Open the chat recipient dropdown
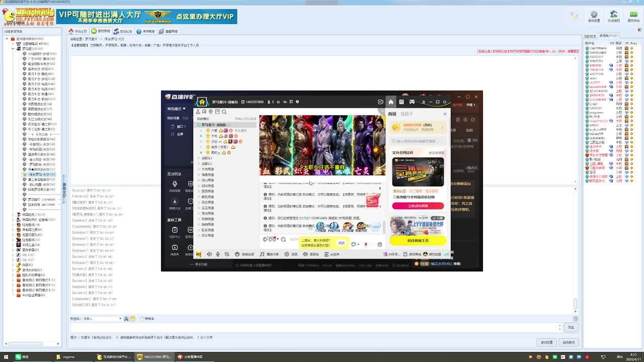 pyautogui.click(x=120, y=319)
